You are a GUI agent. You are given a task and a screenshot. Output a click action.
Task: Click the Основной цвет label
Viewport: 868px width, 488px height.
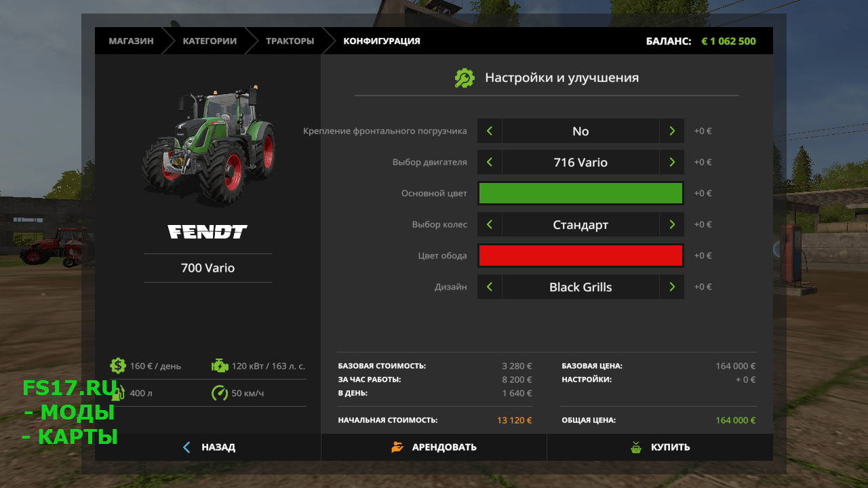tap(434, 193)
